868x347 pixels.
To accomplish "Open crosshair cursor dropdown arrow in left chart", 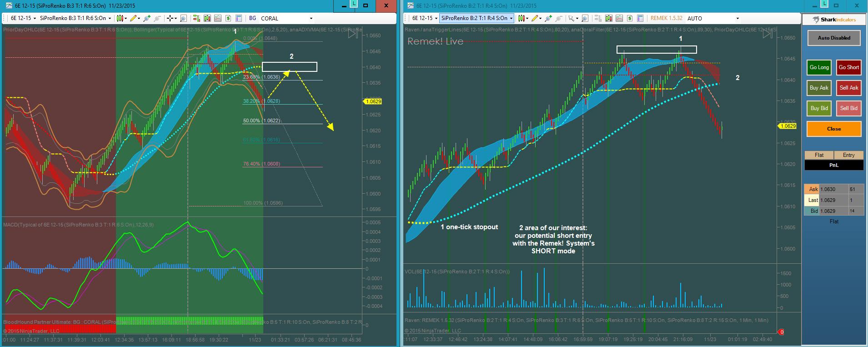I will pyautogui.click(x=176, y=19).
